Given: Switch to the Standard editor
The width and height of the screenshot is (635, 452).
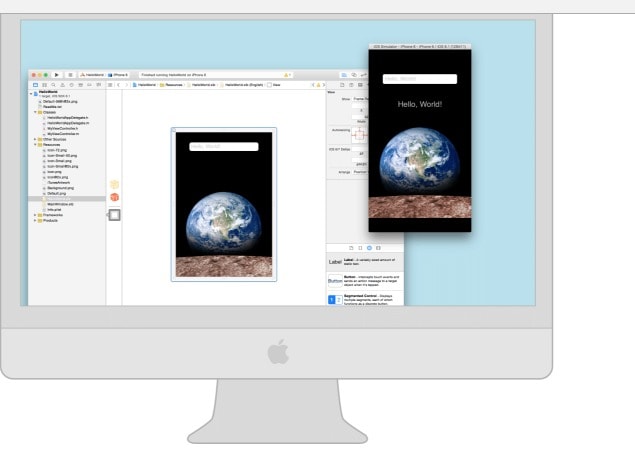Looking at the screenshot, I should point(344,75).
